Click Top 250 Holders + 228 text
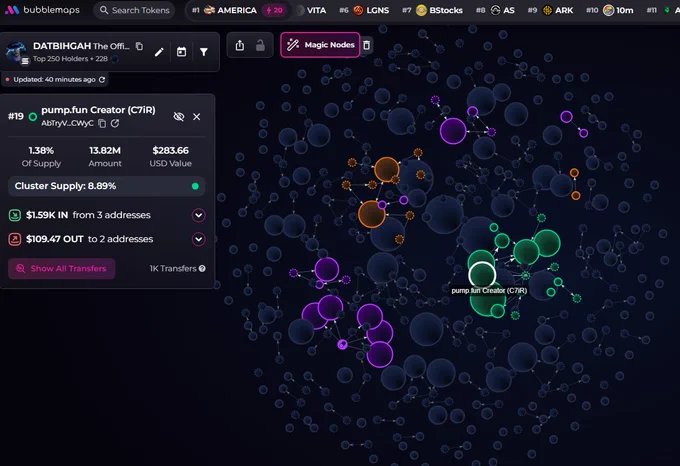The image size is (680, 466). point(70,59)
